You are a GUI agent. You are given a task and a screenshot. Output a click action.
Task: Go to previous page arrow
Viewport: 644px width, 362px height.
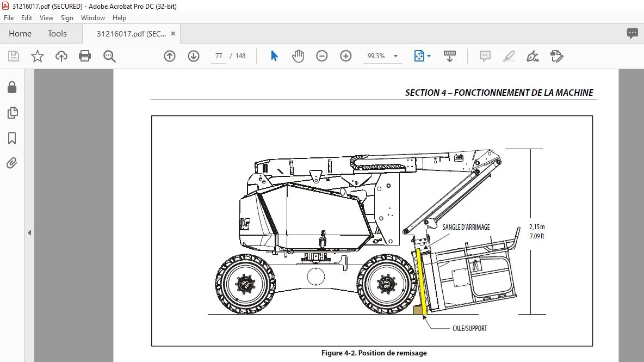click(170, 56)
